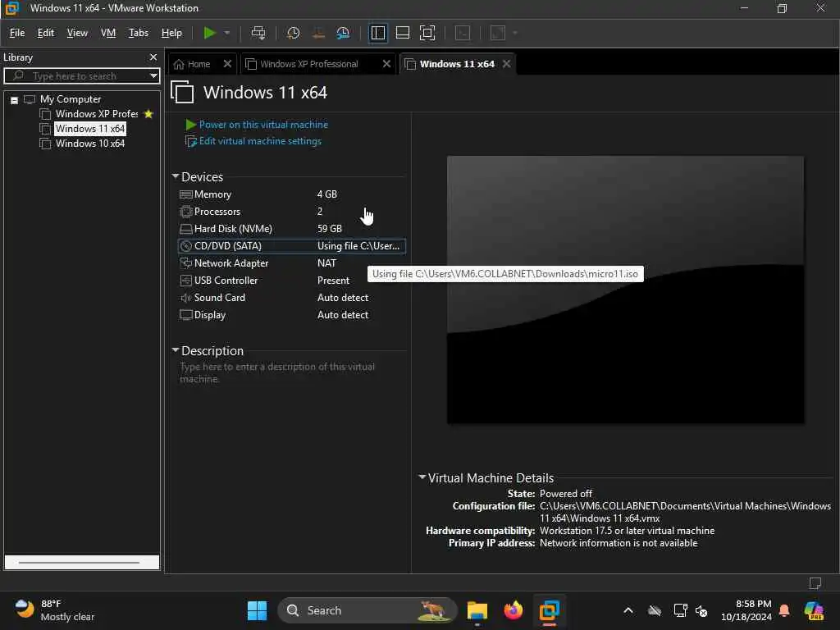Screen dimensions: 840x630
Task: Open the Windows Start menu
Action: coord(257,610)
